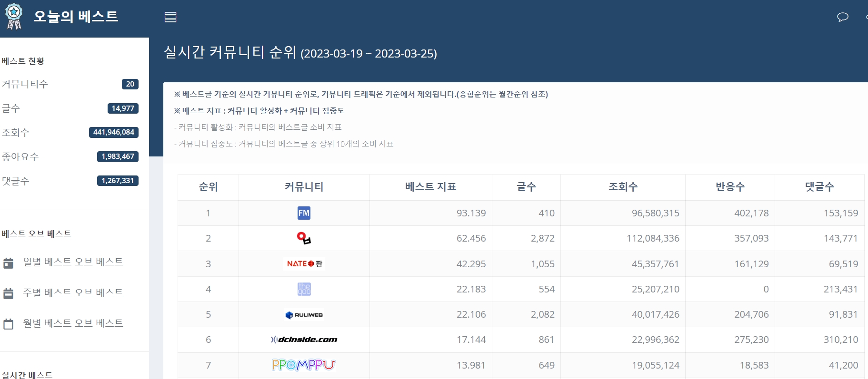The image size is (868, 379).
Task: Click best index value 42.295
Action: (471, 264)
